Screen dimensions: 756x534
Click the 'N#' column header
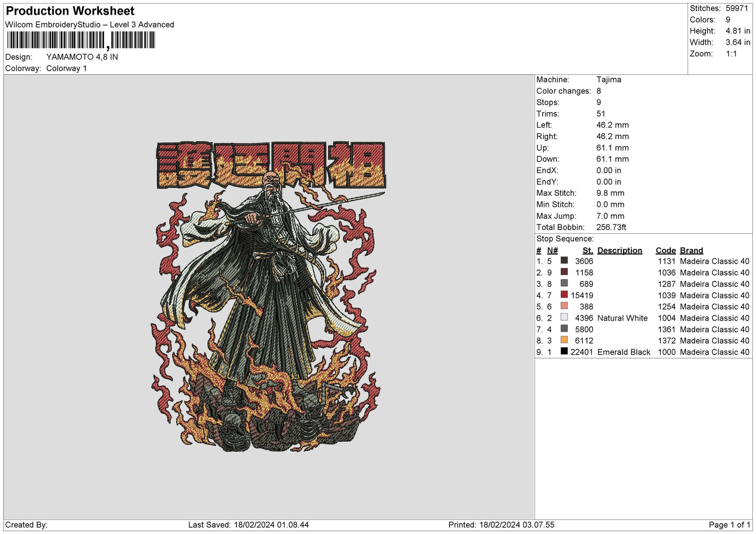tap(552, 251)
